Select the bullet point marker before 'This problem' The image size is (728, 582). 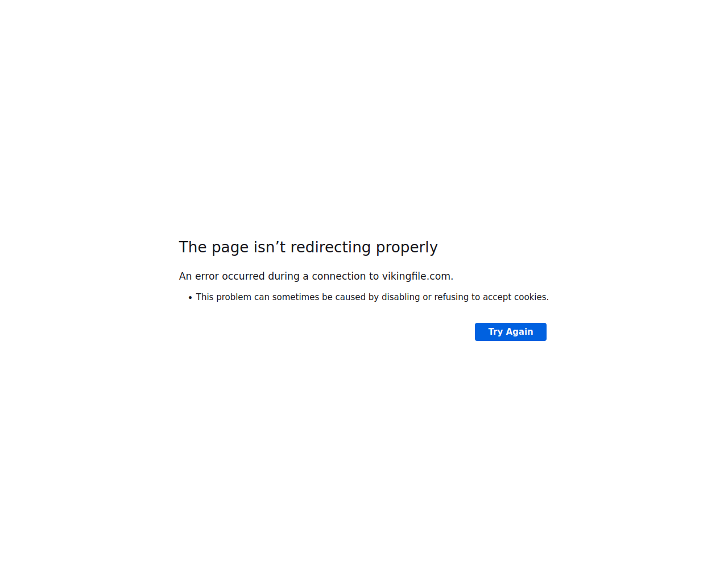(191, 298)
